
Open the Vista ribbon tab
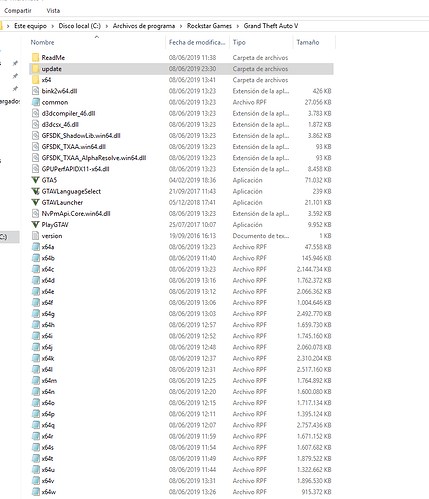(x=53, y=11)
